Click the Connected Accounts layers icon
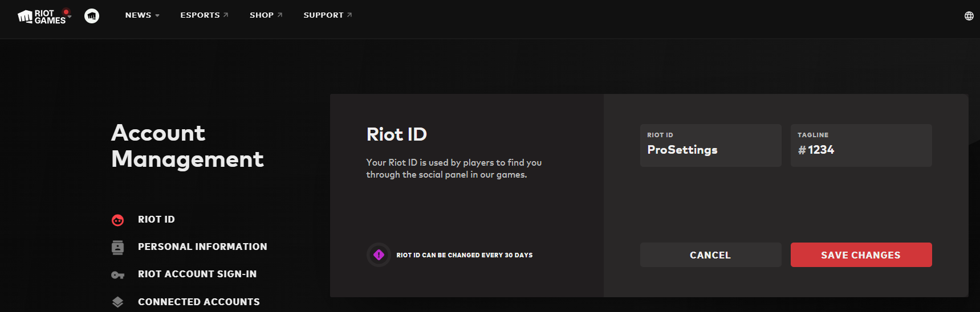This screenshot has height=312, width=980. (x=118, y=302)
